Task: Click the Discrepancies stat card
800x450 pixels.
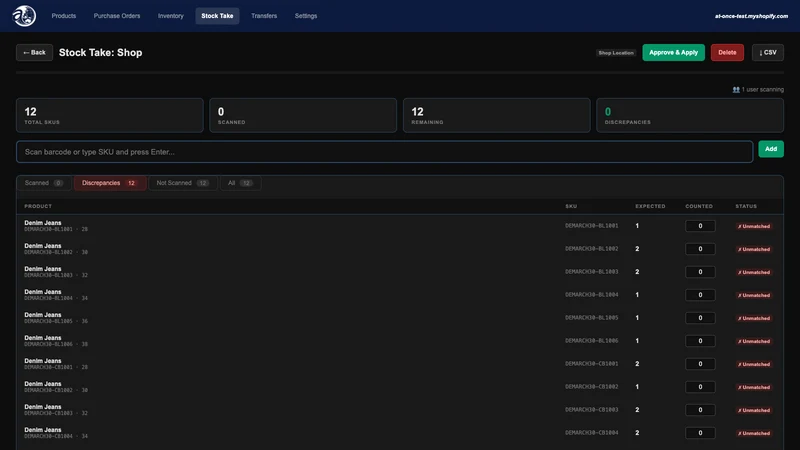Action: [x=690, y=115]
